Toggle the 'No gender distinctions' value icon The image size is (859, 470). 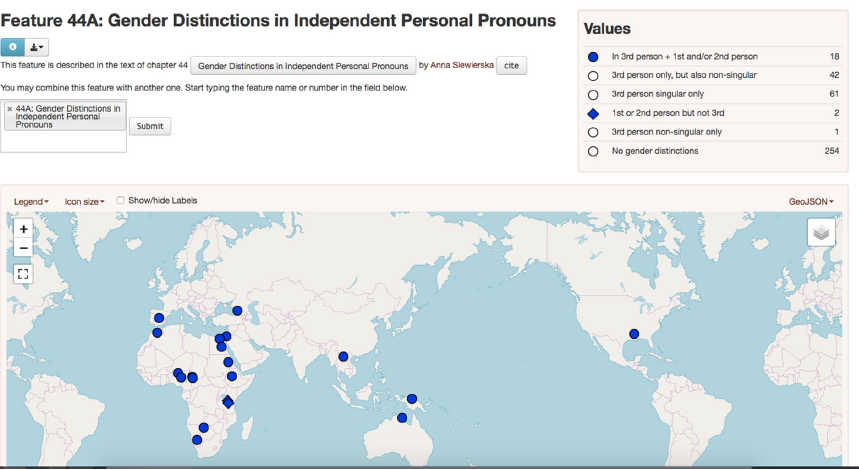click(593, 151)
